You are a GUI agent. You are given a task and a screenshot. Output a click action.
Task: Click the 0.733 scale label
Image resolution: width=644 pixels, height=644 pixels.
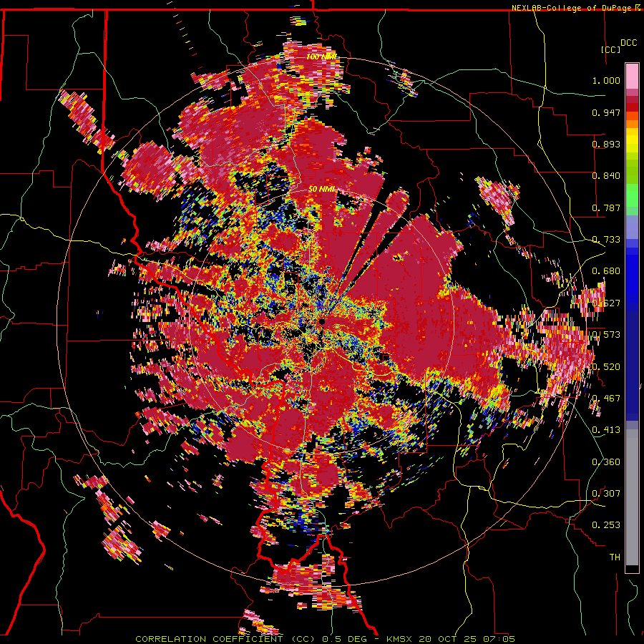pos(606,240)
